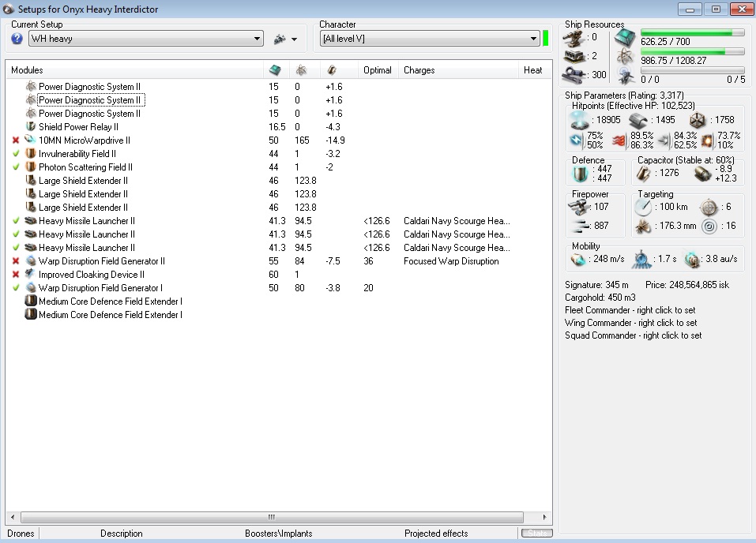The width and height of the screenshot is (756, 543).
Task: Toggle the Invulnerability Field II active checkmark
Action: 16,154
